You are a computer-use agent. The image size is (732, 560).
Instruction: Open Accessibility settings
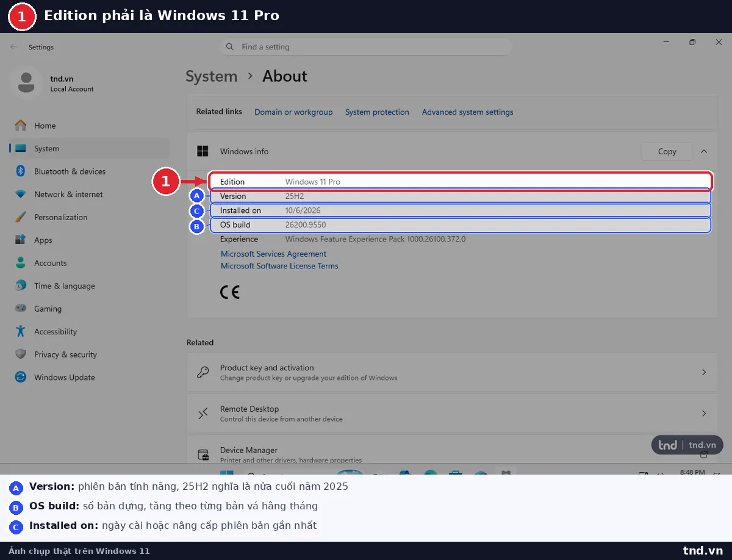coord(89,331)
